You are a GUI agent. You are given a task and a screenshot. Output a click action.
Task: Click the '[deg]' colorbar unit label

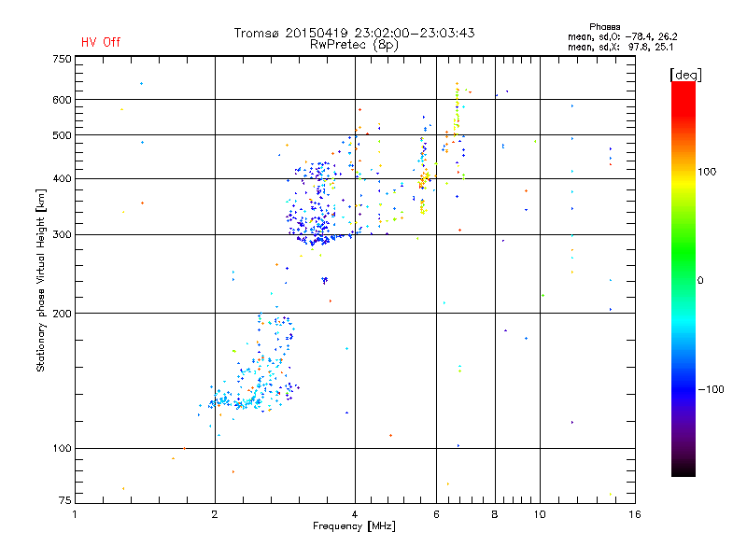[685, 75]
